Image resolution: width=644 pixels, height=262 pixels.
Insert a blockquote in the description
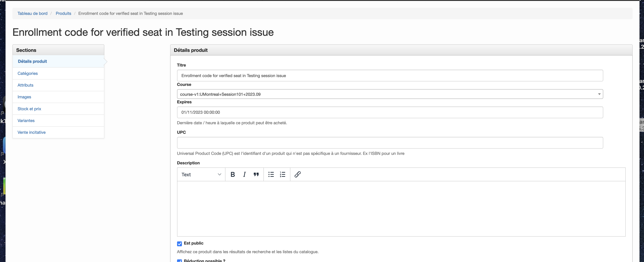coord(256,174)
